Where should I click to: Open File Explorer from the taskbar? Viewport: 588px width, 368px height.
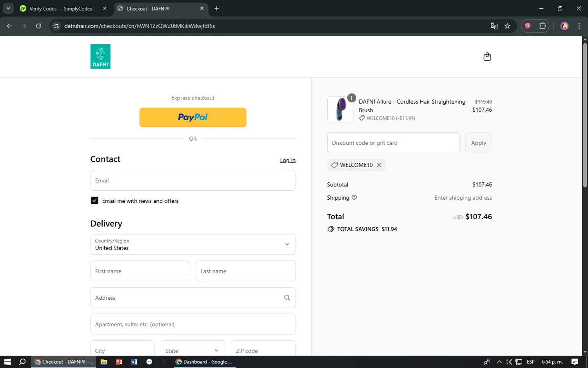coord(104,362)
